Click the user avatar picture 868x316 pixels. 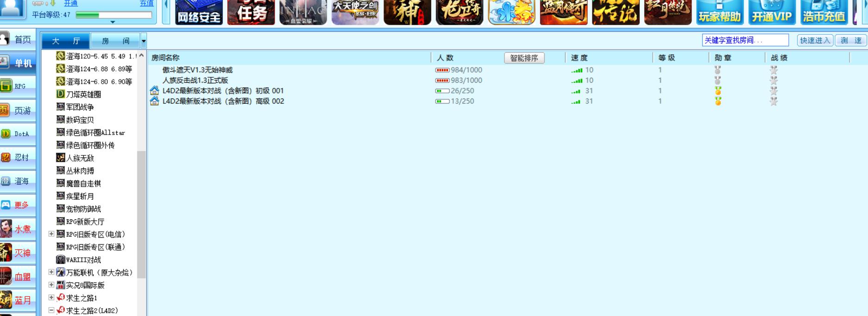point(12,8)
